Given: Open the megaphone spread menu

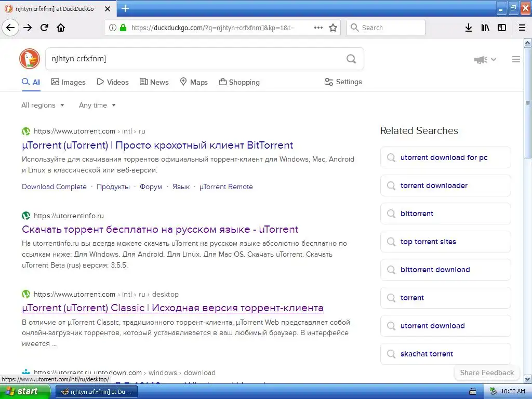Looking at the screenshot, I should 485,60.
